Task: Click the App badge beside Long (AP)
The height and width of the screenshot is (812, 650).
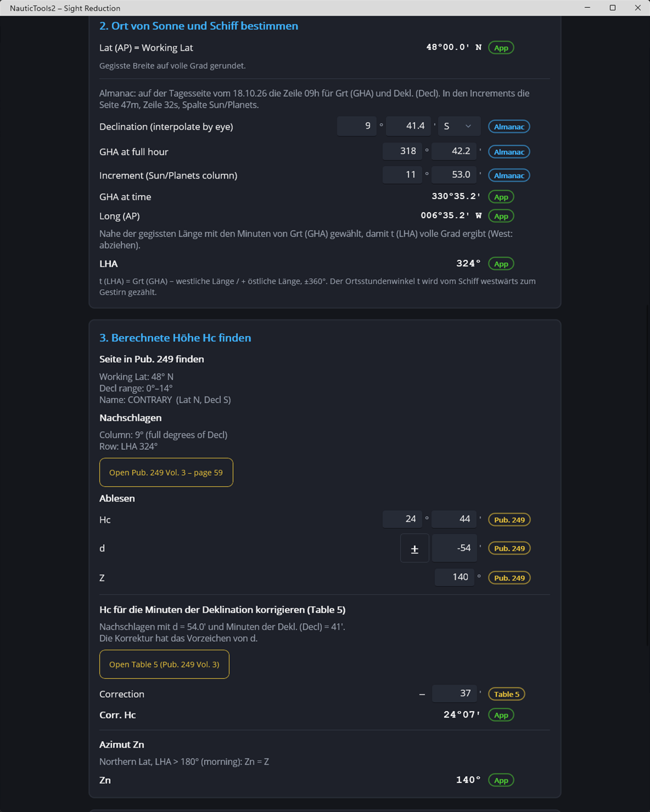Action: (x=501, y=216)
